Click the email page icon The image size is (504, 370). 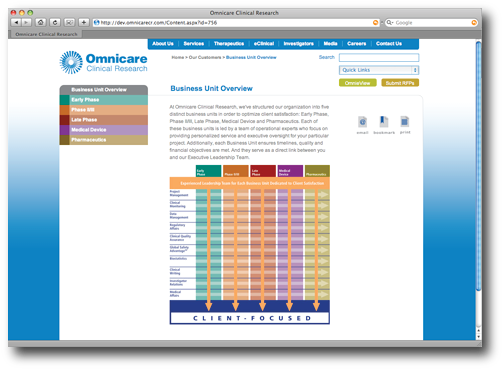click(362, 122)
